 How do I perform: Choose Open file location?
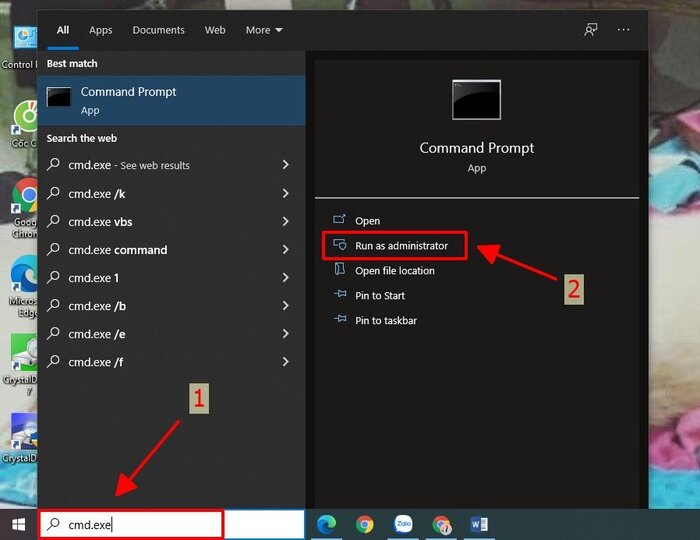tap(395, 271)
